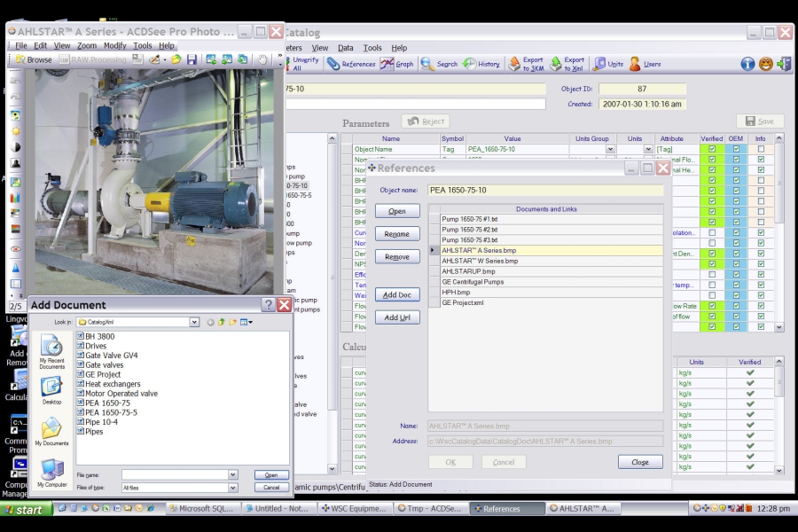Click the Search magnifier in Catalog toolbar
This screenshot has width=798, height=532.
439,64
